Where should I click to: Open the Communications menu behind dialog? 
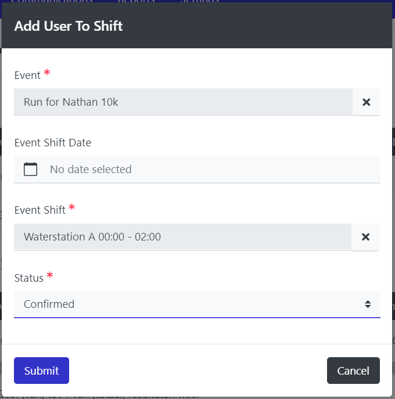[52, 1]
